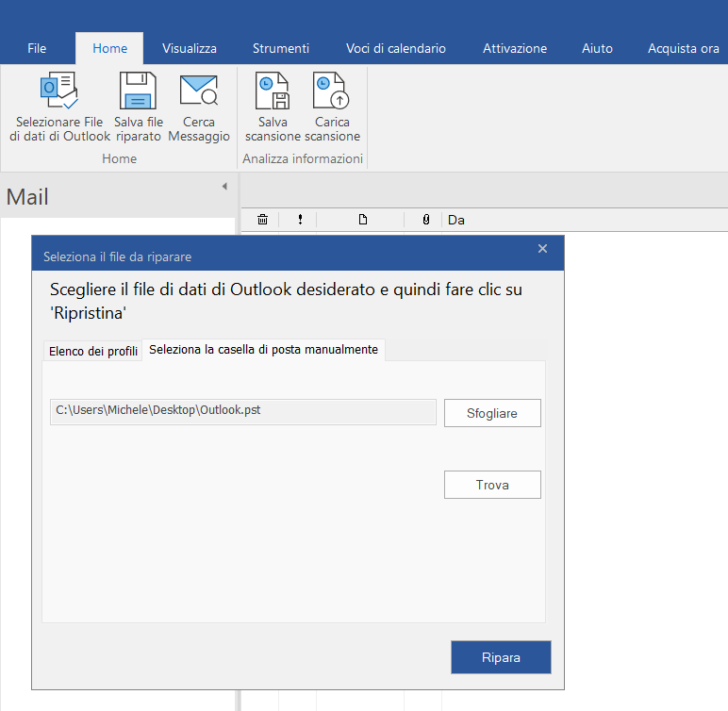Collapse the Mail pane arrow
The width and height of the screenshot is (728, 711).
[224, 186]
